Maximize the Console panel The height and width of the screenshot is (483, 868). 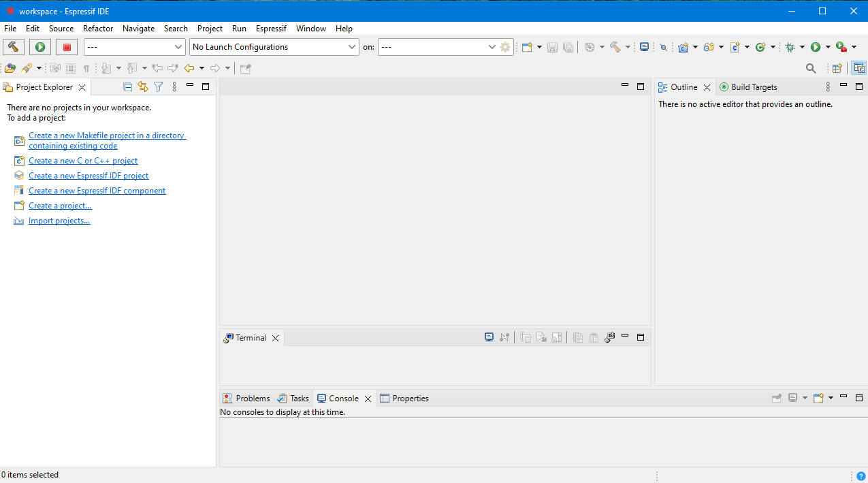(x=859, y=398)
